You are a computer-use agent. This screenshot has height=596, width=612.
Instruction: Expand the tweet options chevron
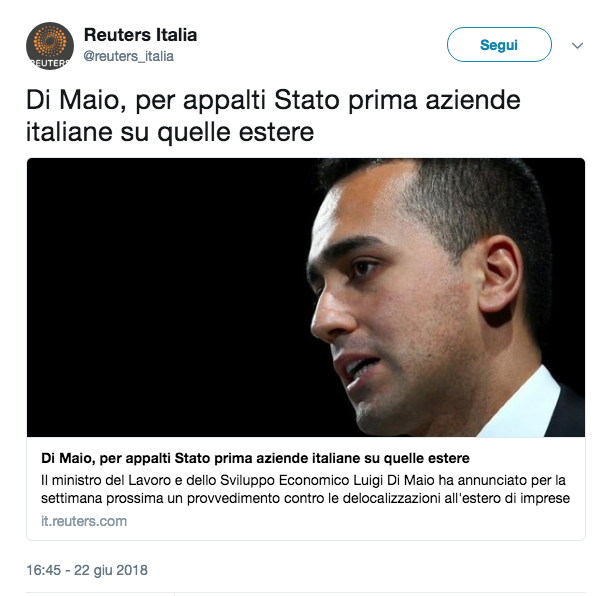pos(577,45)
